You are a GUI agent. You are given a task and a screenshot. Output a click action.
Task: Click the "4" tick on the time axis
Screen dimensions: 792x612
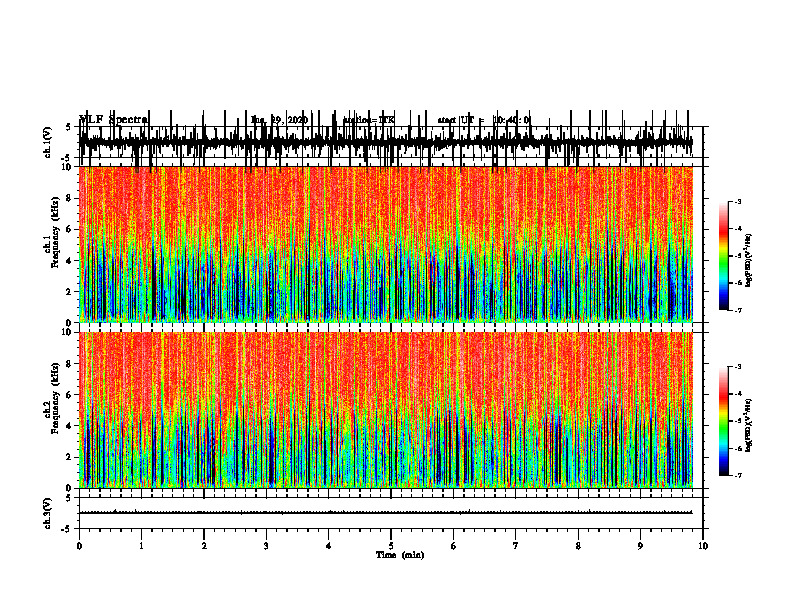pyautogui.click(x=329, y=546)
